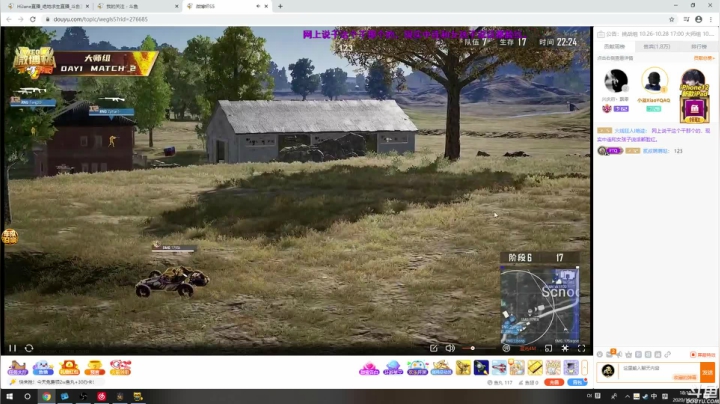Expand the gift list arrow
The width and height of the screenshot is (720, 404).
click(585, 368)
